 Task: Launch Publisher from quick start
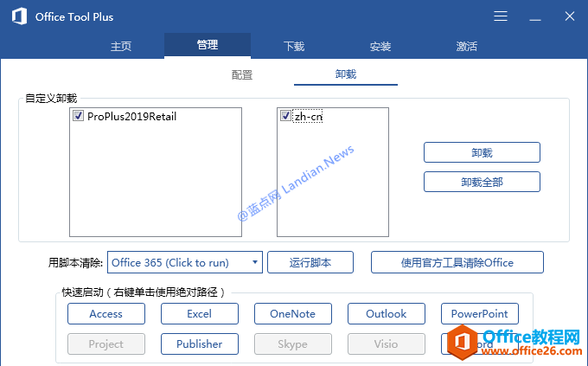coord(200,344)
